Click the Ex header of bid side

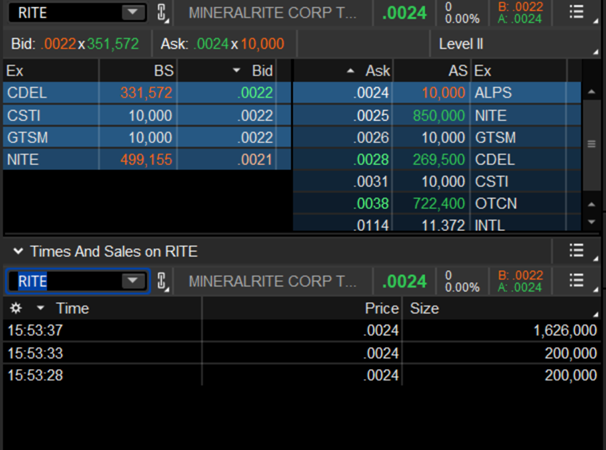pos(15,71)
